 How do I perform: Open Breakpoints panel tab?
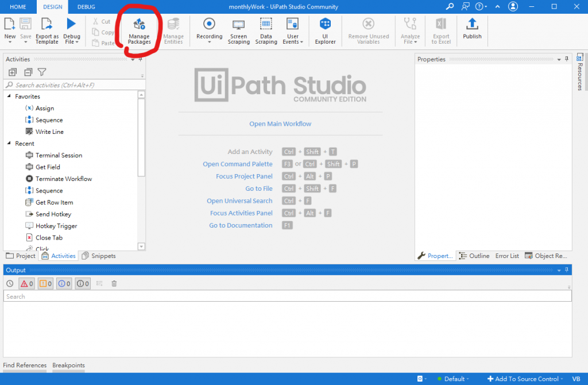pos(68,365)
